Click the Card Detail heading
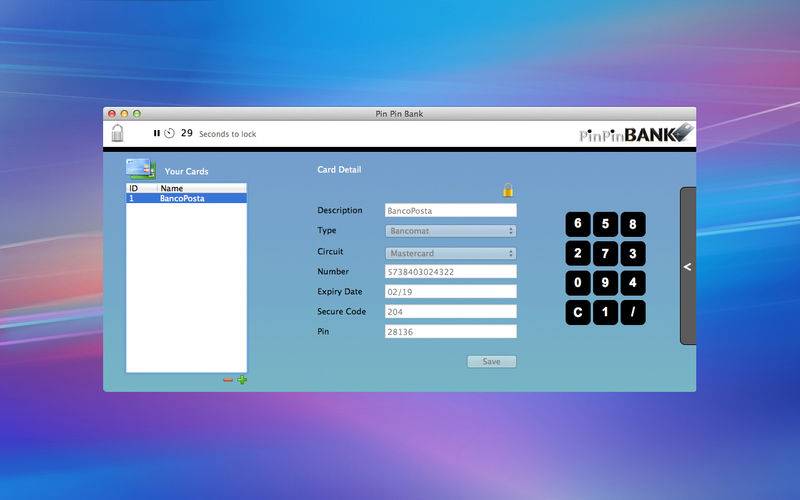 coord(339,169)
